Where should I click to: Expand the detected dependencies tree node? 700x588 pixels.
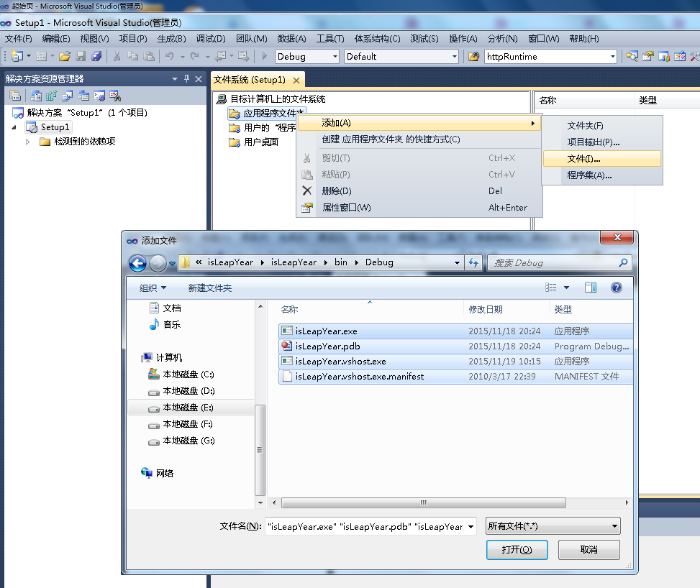[x=27, y=142]
